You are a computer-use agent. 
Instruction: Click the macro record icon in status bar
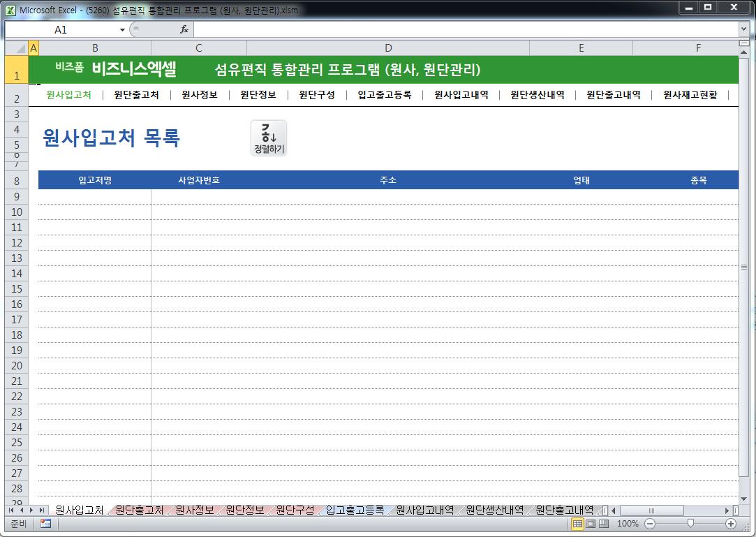(45, 524)
